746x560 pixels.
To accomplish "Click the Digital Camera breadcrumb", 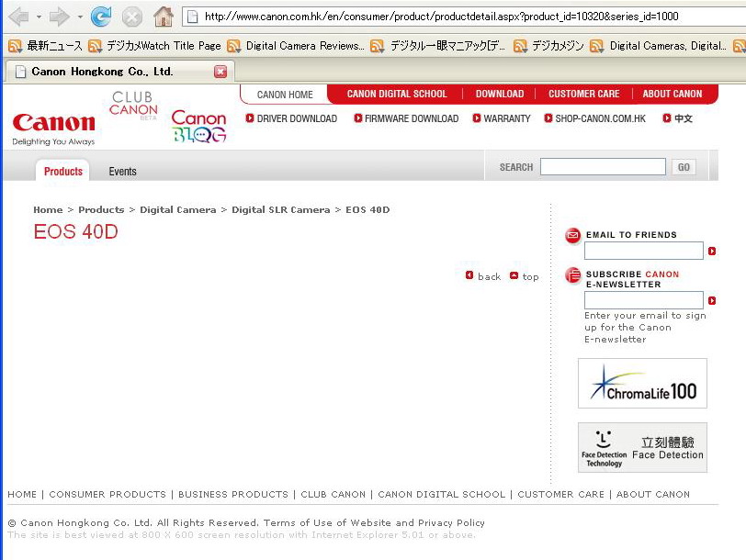I will pyautogui.click(x=178, y=209).
